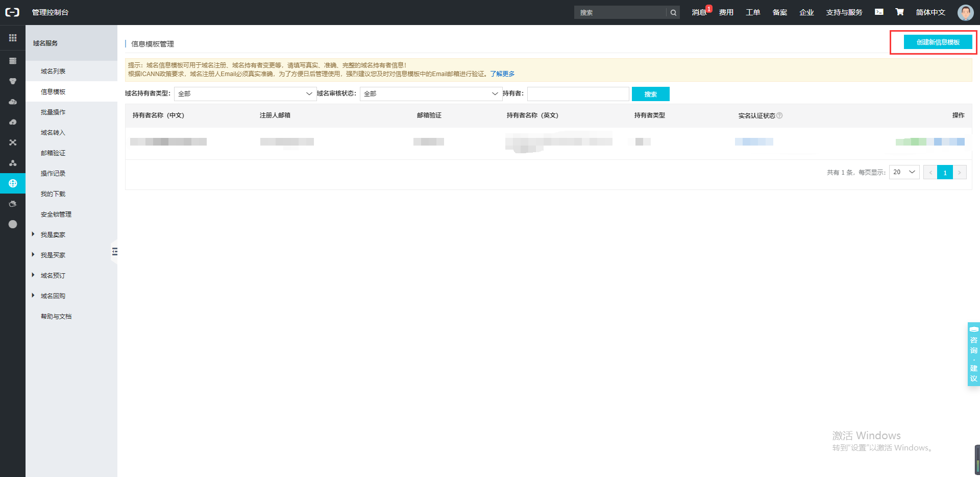Screen dimensions: 980x477
Task: Click the globe domain icon in sidebar
Action: (13, 183)
